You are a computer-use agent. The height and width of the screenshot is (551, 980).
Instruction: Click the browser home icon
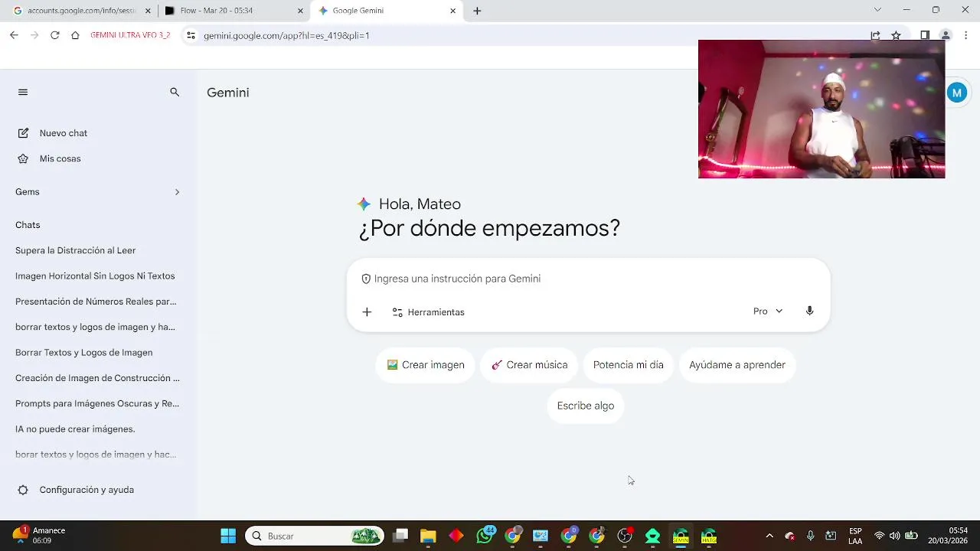coord(75,35)
